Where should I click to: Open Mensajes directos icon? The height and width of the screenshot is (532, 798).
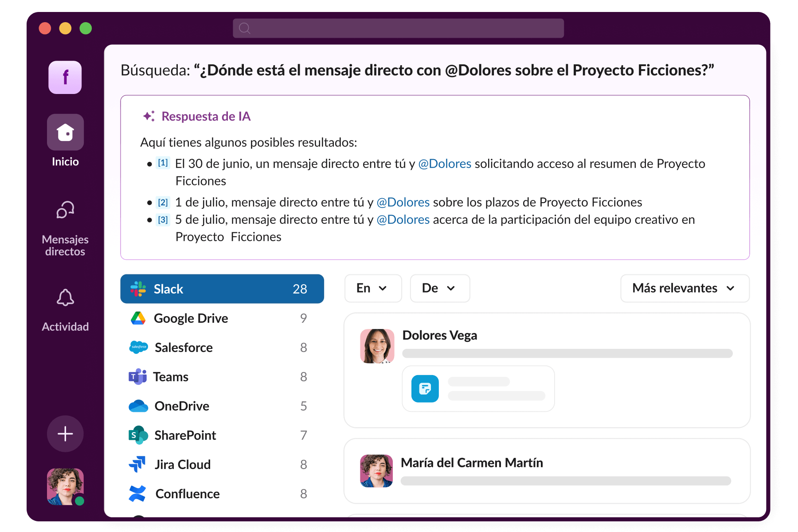(65, 210)
